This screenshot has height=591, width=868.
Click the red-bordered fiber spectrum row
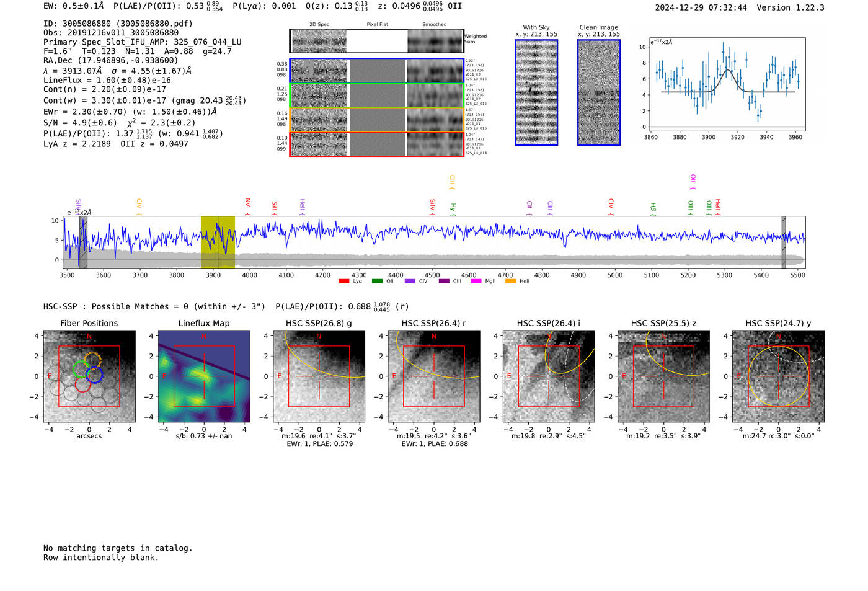pyautogui.click(x=377, y=144)
